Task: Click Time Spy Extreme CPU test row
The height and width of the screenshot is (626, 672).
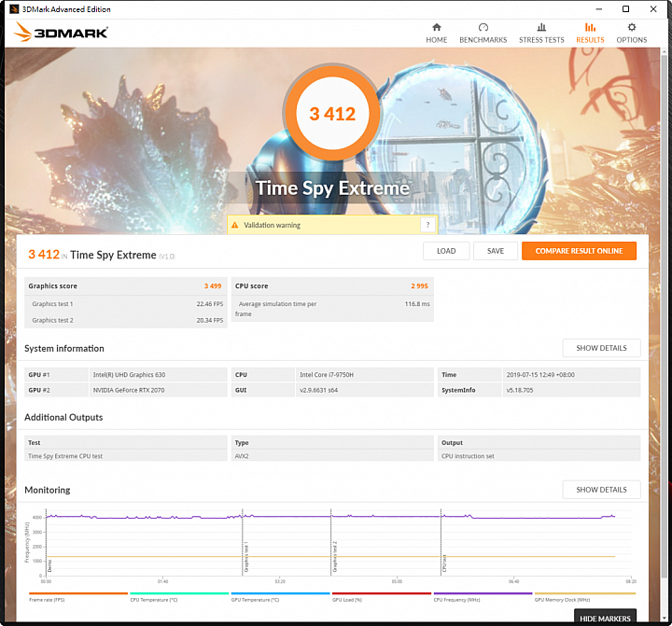Action: [x=126, y=456]
